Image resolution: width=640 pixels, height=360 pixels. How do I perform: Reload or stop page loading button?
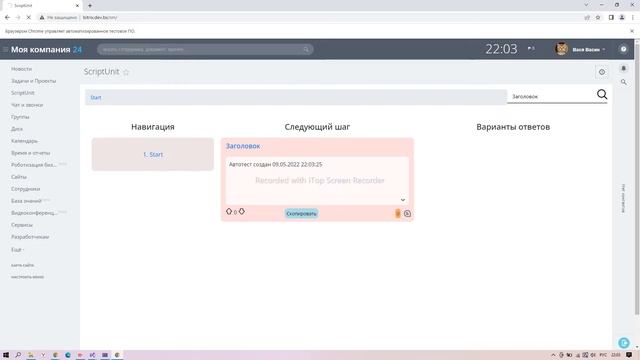click(x=28, y=17)
